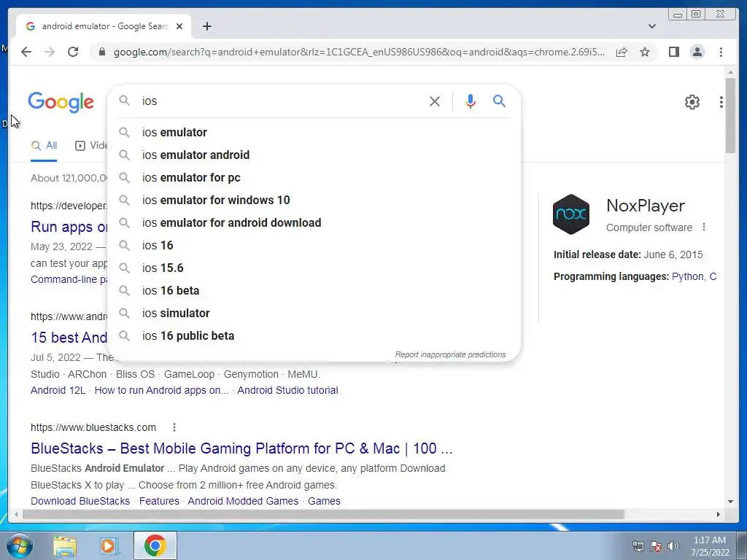Open the Windows Start button
Screen dimensions: 747x560
pyautogui.click(x=20, y=545)
